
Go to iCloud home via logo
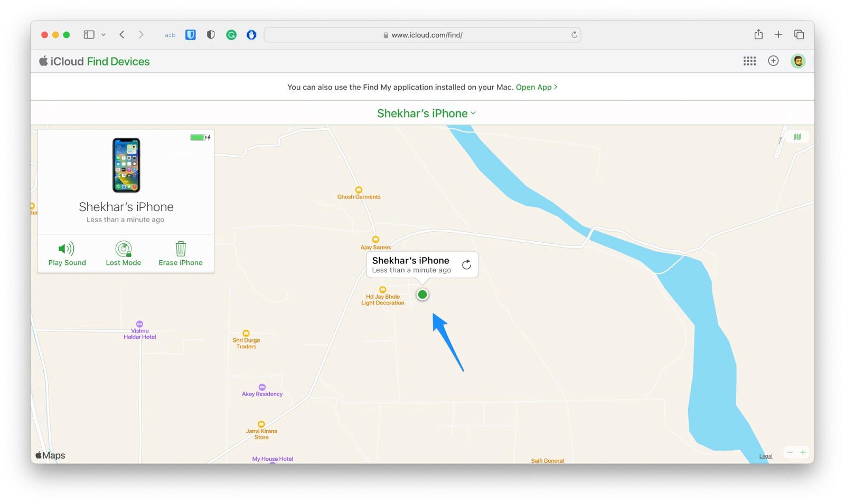pyautogui.click(x=61, y=61)
